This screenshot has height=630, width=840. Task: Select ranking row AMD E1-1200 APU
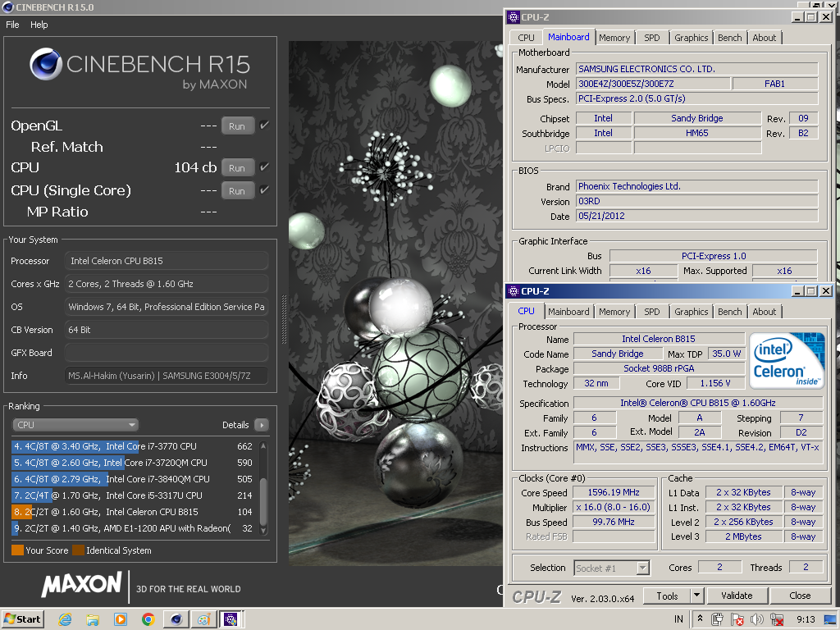pyautogui.click(x=132, y=528)
